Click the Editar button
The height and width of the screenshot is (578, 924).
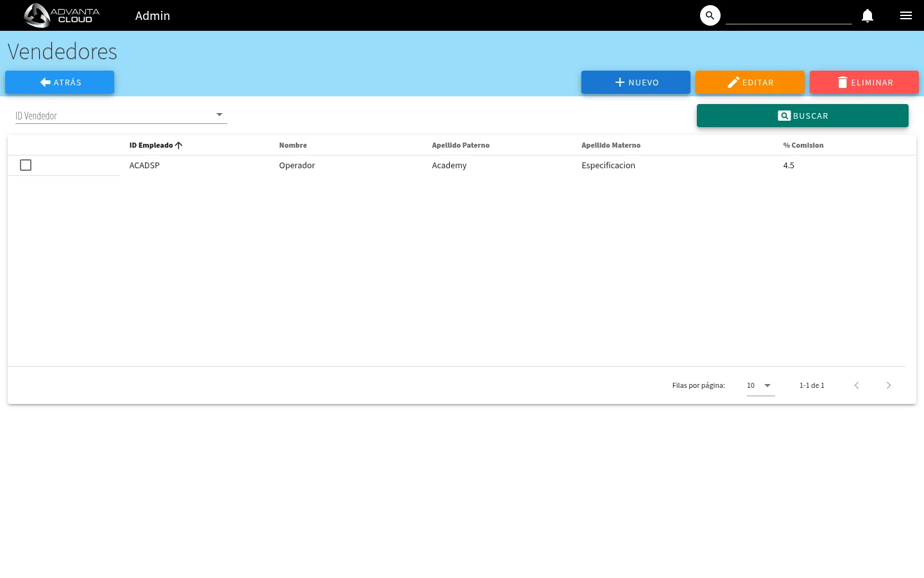point(750,82)
